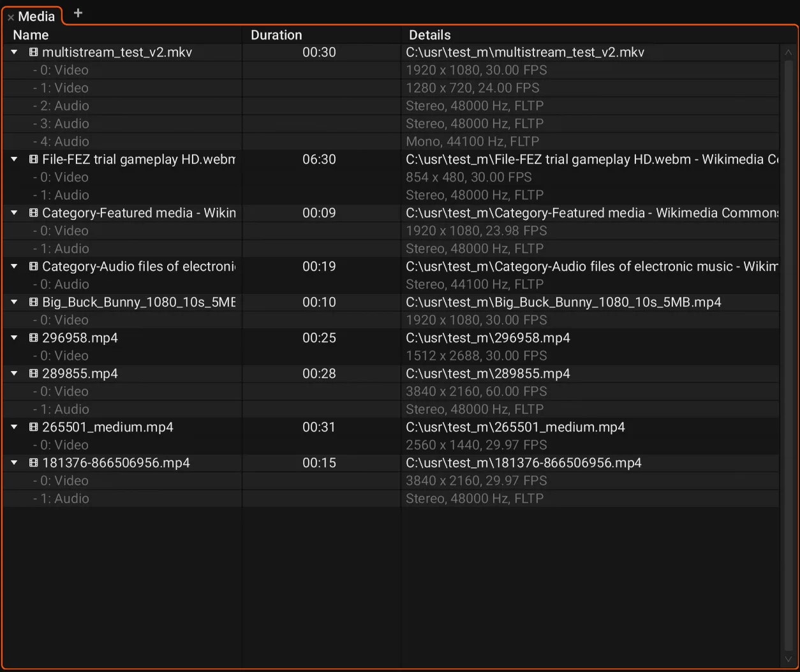This screenshot has width=800, height=672.
Task: Collapse the multistream_test_v2.mkv entry
Action: click(14, 52)
